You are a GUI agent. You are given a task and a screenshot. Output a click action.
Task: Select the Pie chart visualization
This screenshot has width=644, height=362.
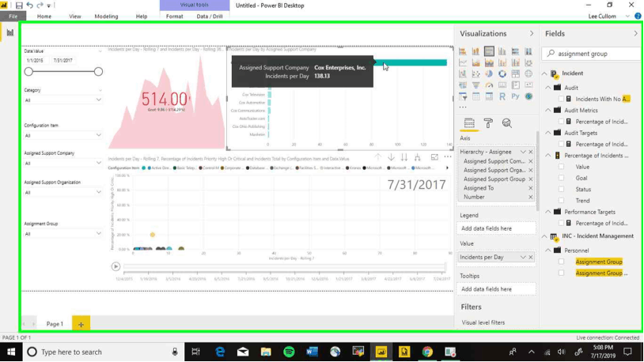(x=489, y=74)
